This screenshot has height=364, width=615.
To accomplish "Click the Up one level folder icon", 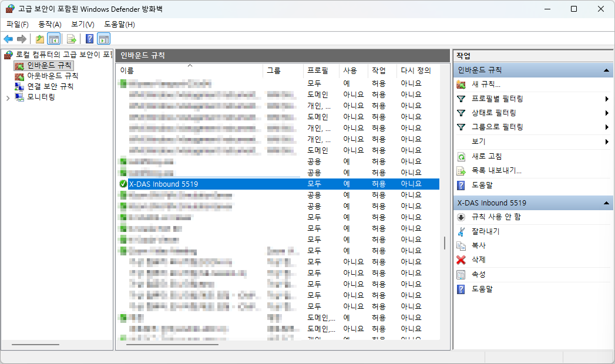I will coord(40,39).
